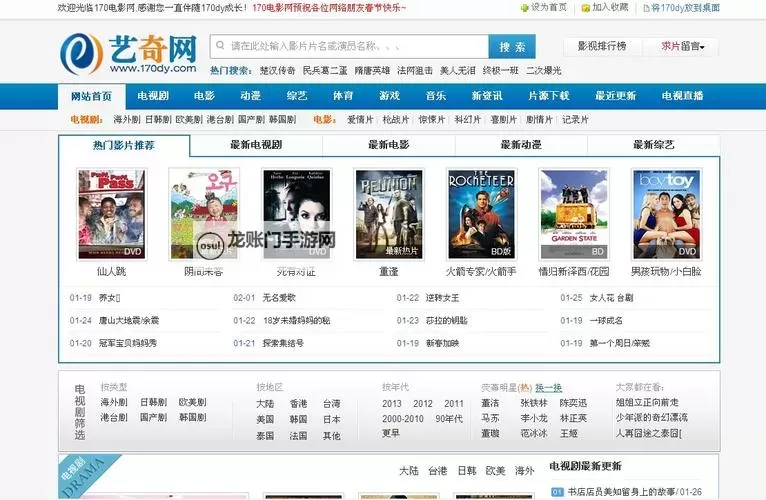Filter by year 90年代
Screen dimensions: 766x500
(449, 419)
